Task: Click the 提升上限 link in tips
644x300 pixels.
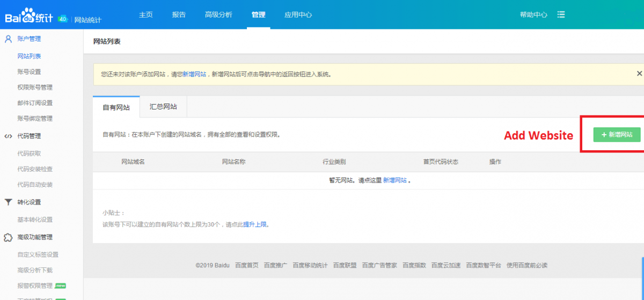Action: 255,225
